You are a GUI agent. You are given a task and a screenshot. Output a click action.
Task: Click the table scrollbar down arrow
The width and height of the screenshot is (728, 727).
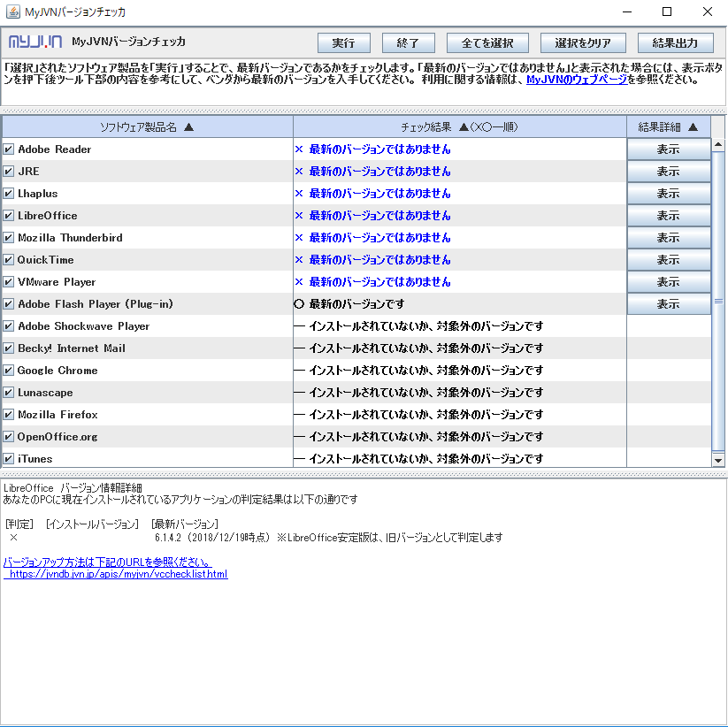(718, 461)
